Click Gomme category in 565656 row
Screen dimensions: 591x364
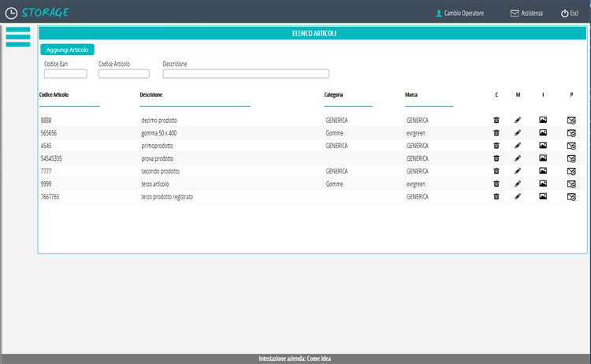point(334,133)
